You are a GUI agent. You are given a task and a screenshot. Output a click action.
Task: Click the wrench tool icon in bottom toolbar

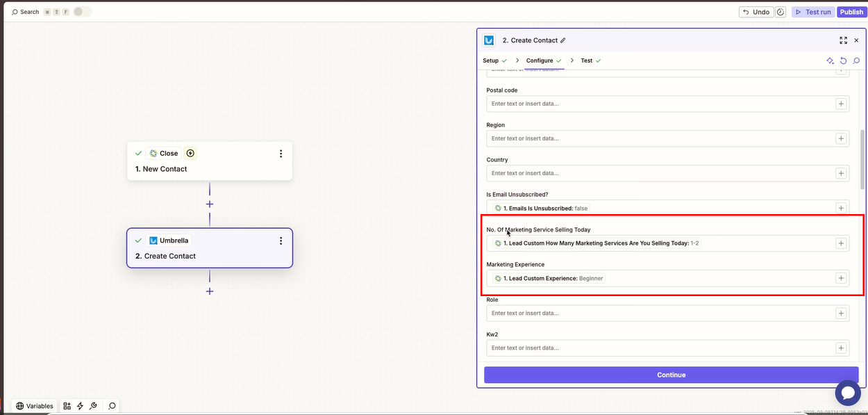click(93, 406)
